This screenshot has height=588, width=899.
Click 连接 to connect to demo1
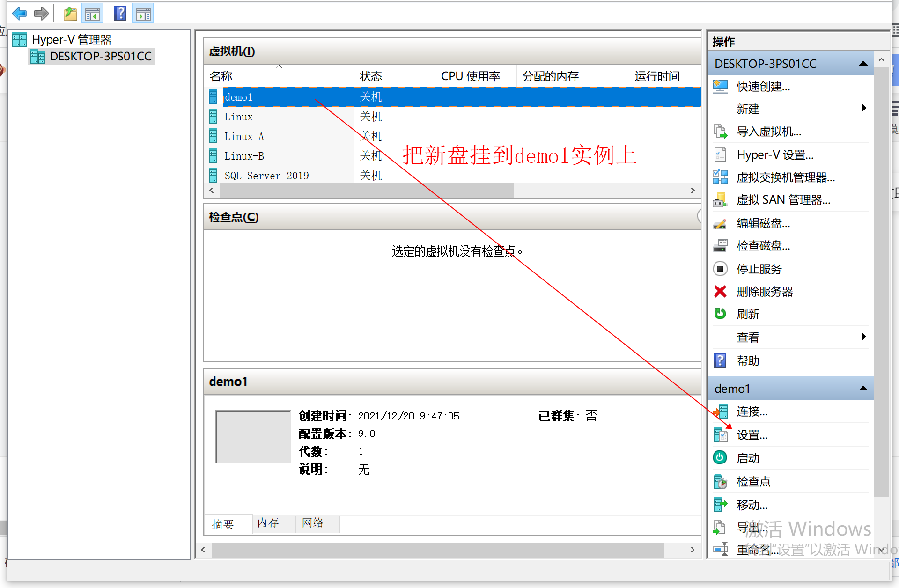point(752,412)
